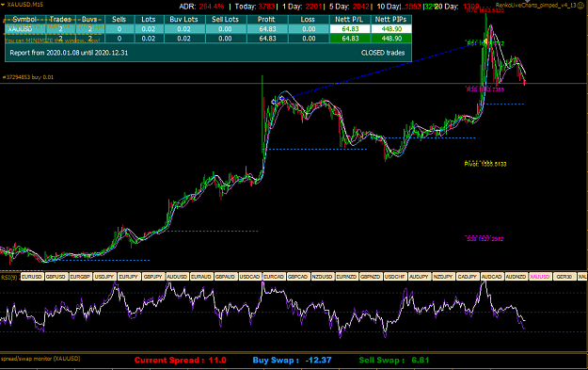588x370 pixels.
Task: Click the 'spread/swap monitor (XAUUSD)' label
Action: tap(40, 359)
